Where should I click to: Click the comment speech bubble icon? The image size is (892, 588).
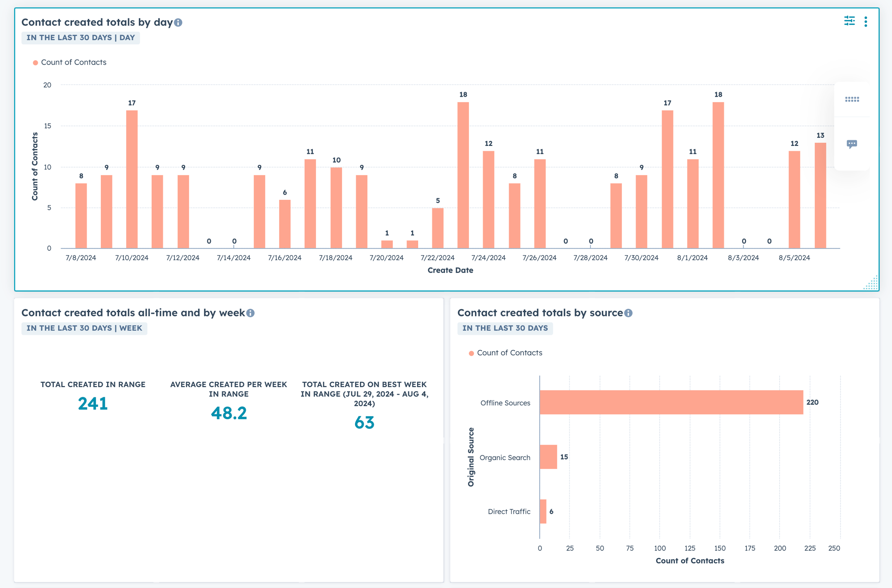coord(852,144)
